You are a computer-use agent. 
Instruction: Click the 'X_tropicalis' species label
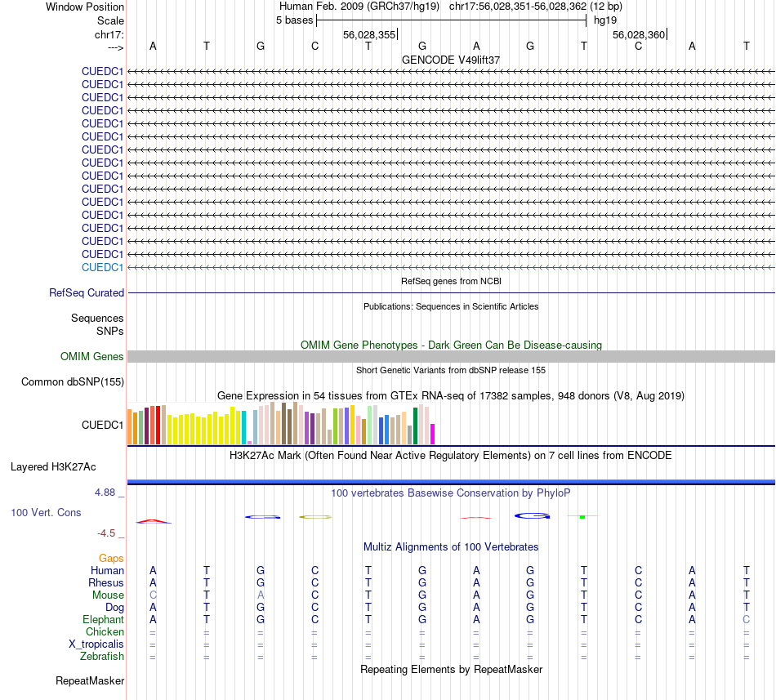coord(96,644)
